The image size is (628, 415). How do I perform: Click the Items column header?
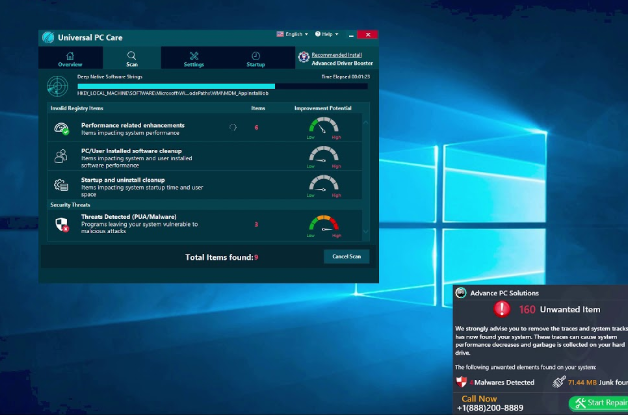(x=258, y=108)
